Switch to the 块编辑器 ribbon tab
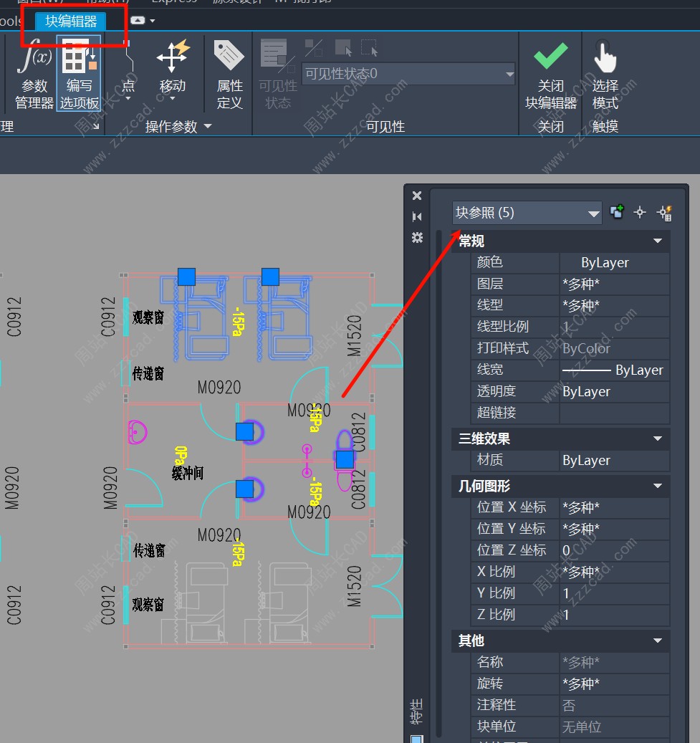 pyautogui.click(x=71, y=21)
